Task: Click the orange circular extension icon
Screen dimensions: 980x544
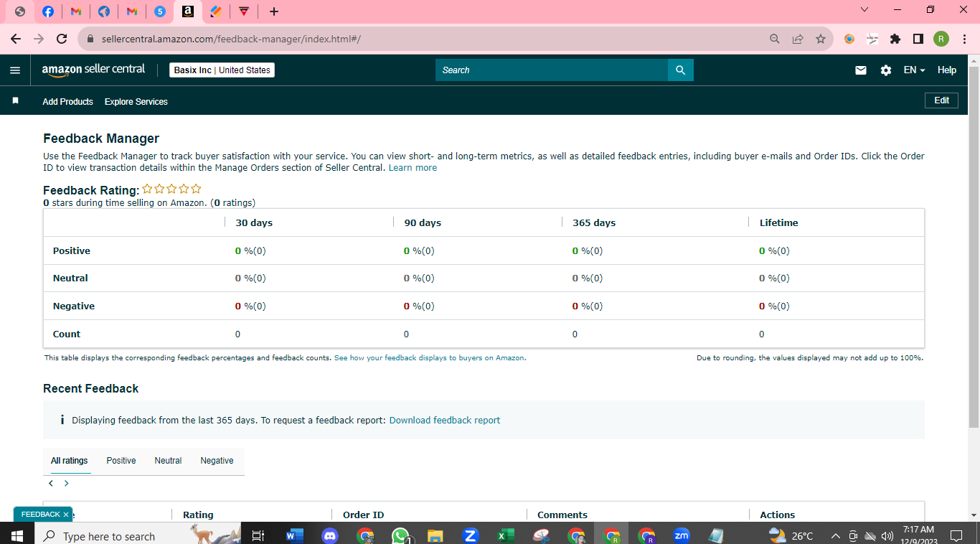Action: tap(849, 39)
